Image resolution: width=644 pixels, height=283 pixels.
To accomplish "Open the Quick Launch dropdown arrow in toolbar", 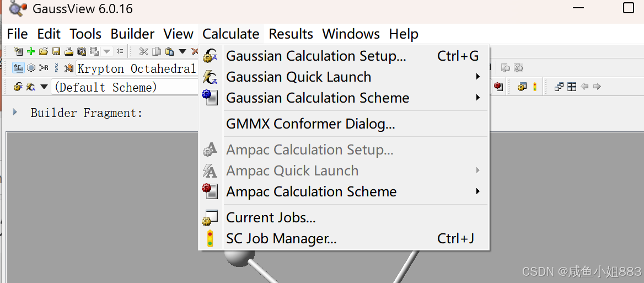I will 44,87.
